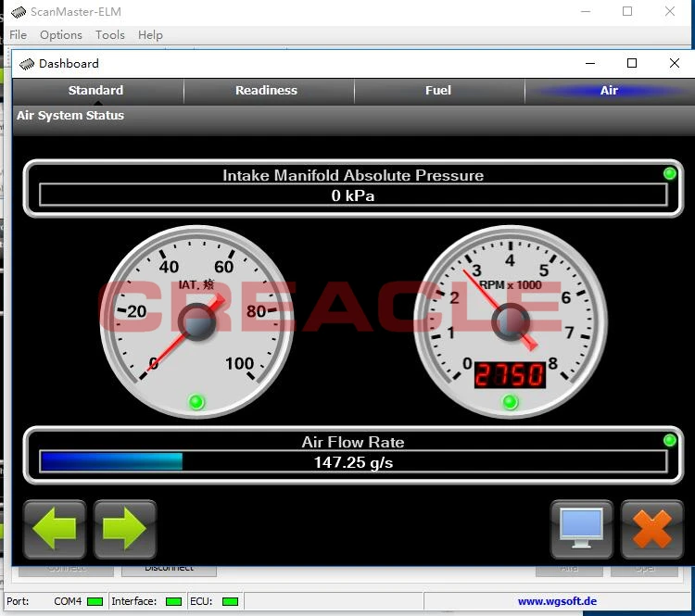695x616 pixels.
Task: Click the 'COM4' port text
Action: (x=68, y=601)
